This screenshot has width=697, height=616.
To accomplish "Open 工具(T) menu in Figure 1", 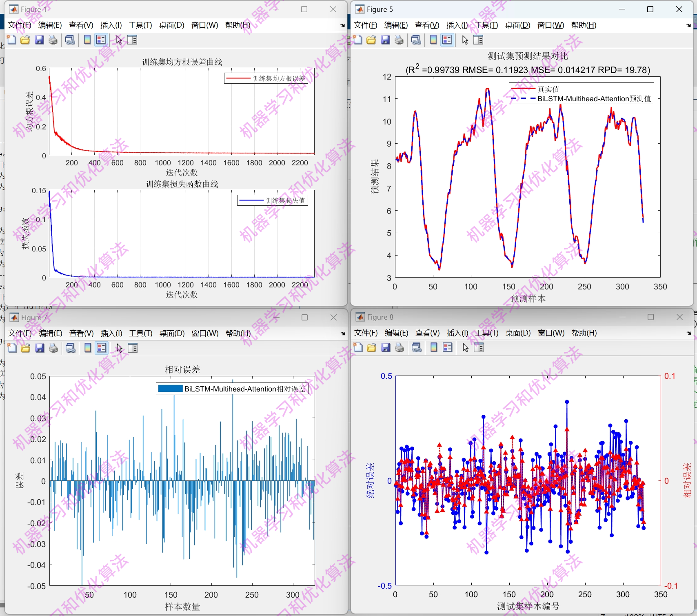I will 140,25.
